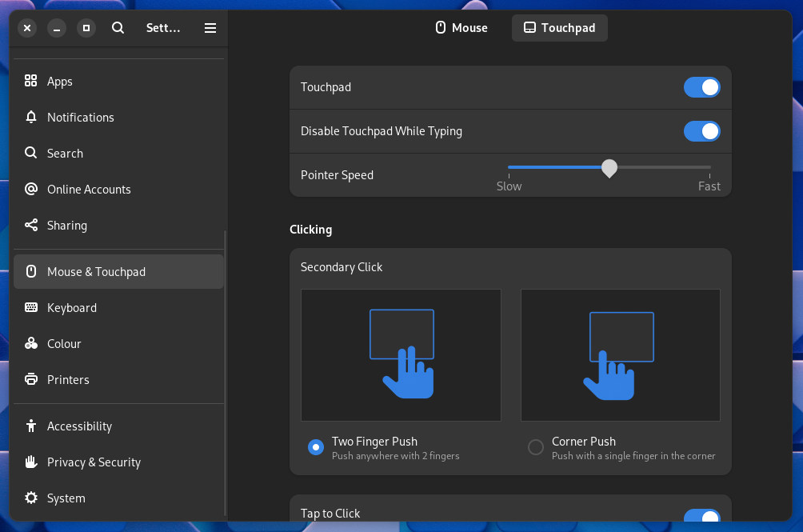Open the search icon in the header bar
803x532 pixels.
pyautogui.click(x=118, y=28)
